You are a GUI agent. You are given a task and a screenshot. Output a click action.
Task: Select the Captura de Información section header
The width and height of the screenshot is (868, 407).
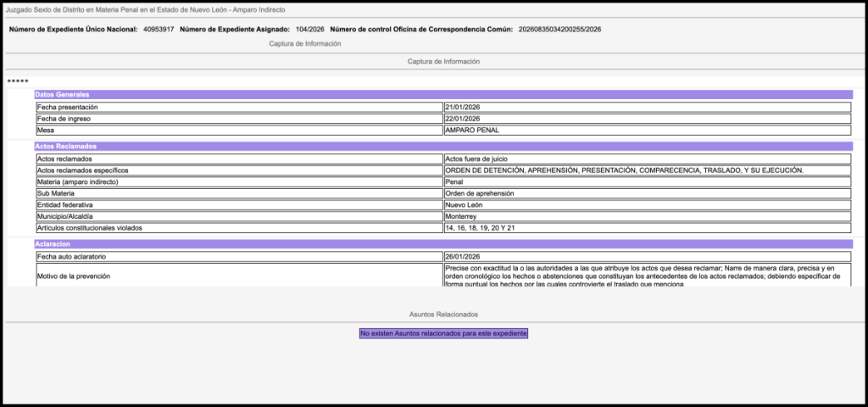[443, 61]
